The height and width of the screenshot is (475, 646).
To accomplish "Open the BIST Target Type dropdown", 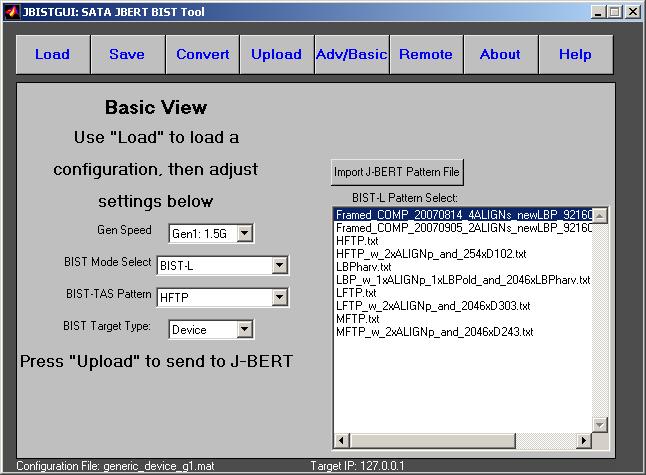I will click(x=245, y=329).
